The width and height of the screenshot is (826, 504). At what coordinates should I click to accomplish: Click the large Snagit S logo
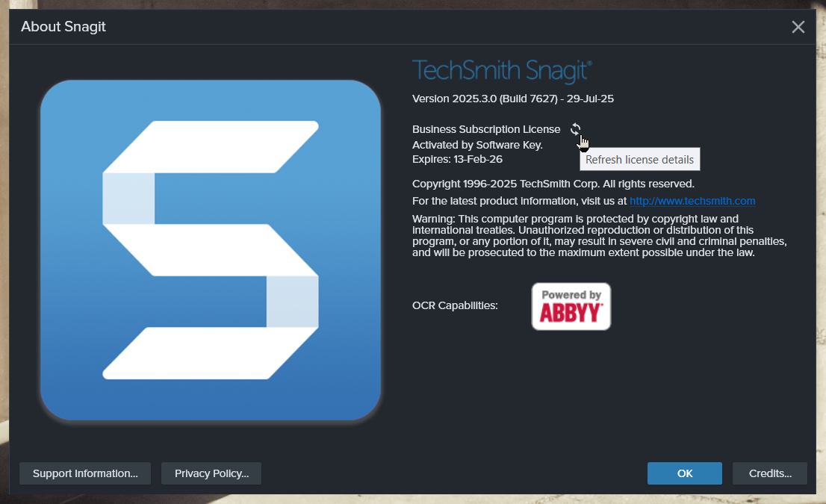pyautogui.click(x=211, y=249)
